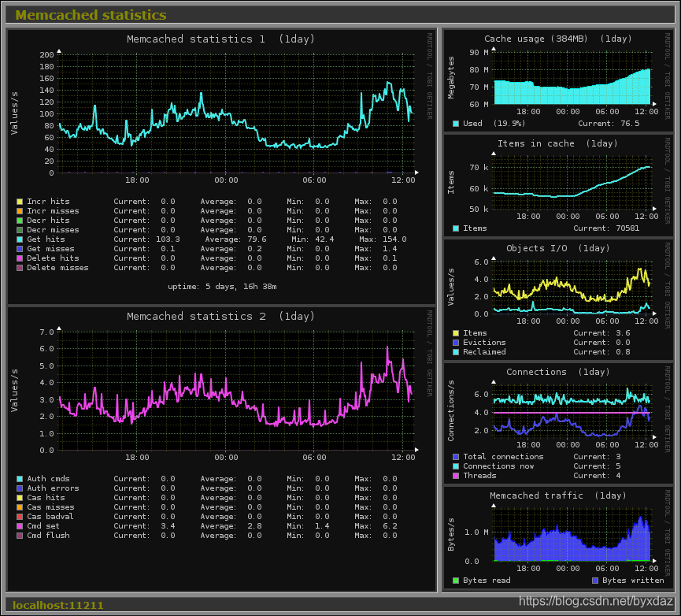
Task: Click the blue Evictions legend swatch
Action: coord(456,343)
